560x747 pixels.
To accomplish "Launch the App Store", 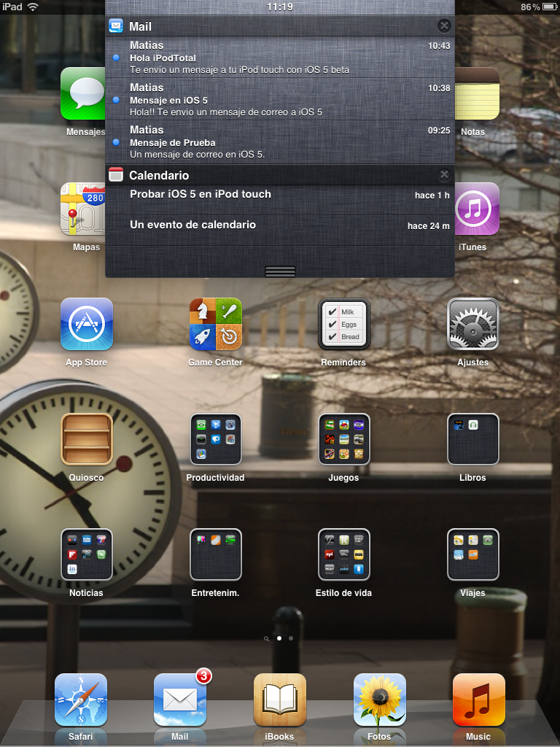I will coord(87,324).
